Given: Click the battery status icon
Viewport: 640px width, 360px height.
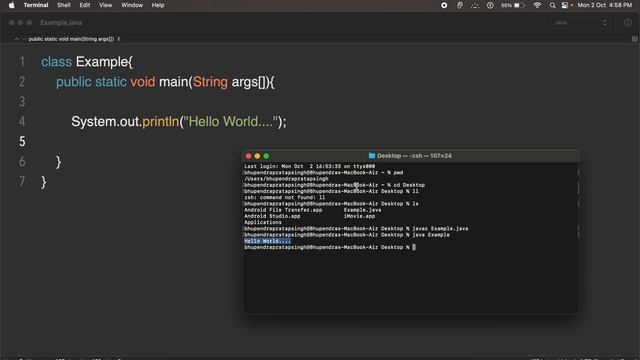Looking at the screenshot, I should pos(513,5).
